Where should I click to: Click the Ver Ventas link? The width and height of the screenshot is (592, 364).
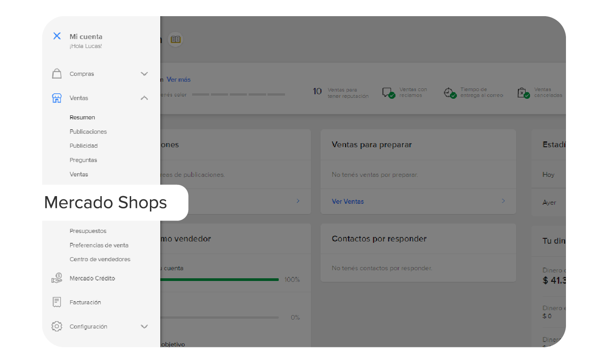[x=348, y=202]
